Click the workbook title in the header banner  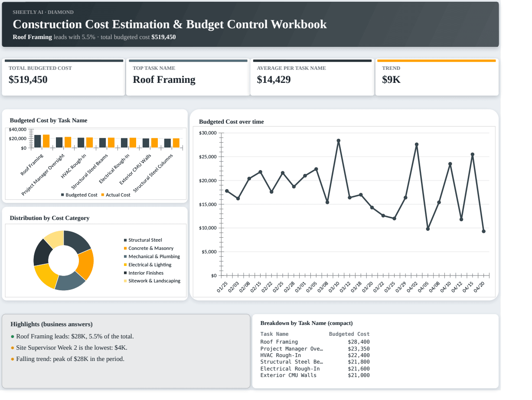click(170, 24)
